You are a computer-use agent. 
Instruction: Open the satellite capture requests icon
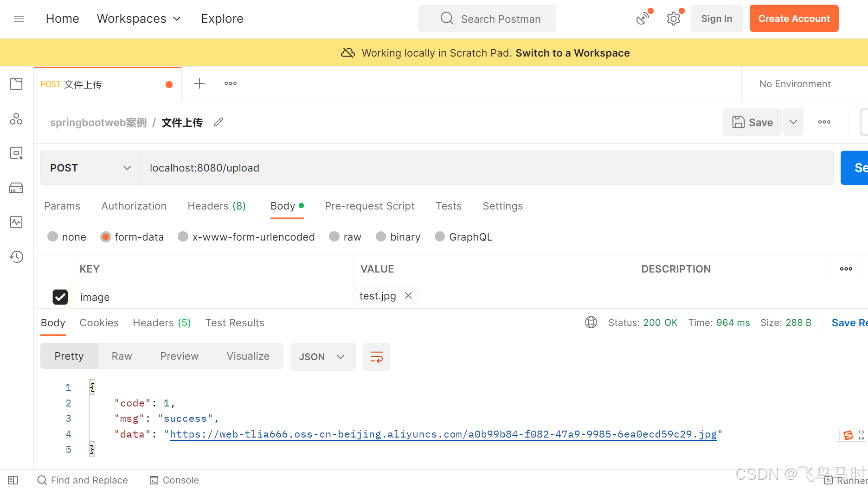point(643,19)
